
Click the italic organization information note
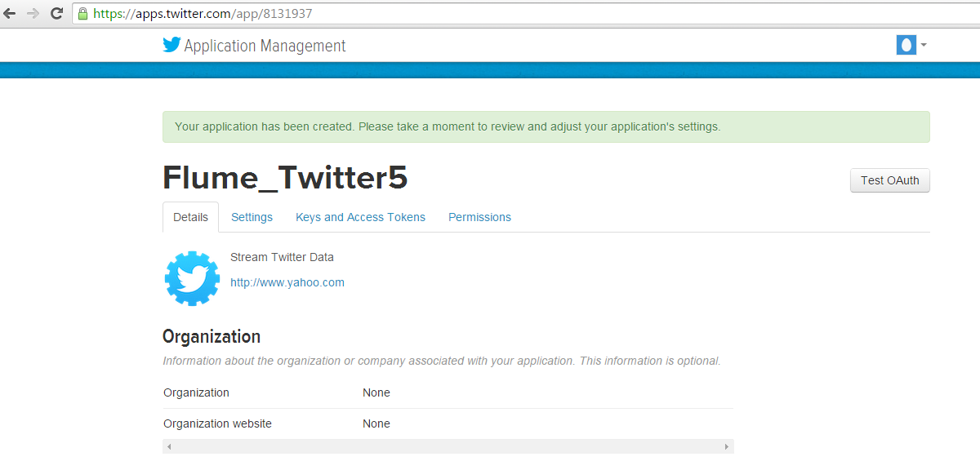[442, 361]
